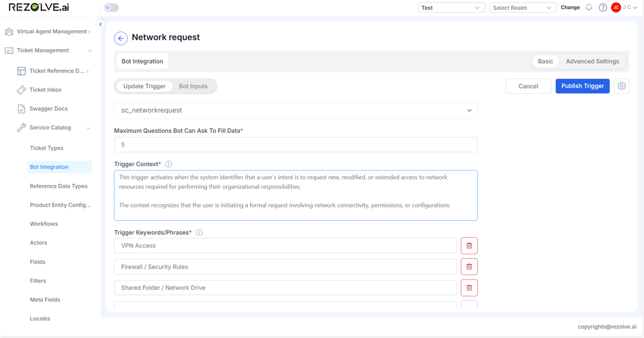
Task: Switch to Advanced Settings
Action: point(592,61)
